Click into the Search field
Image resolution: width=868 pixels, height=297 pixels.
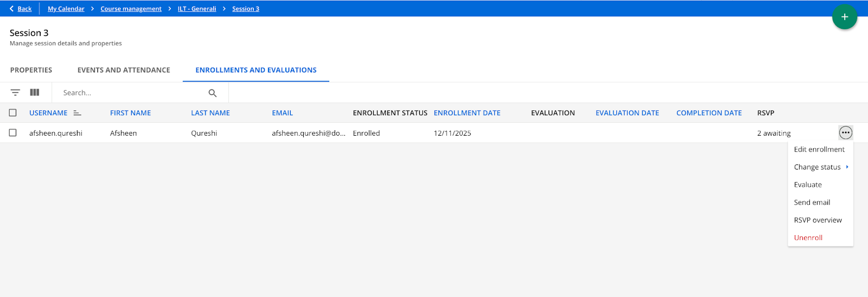point(130,93)
